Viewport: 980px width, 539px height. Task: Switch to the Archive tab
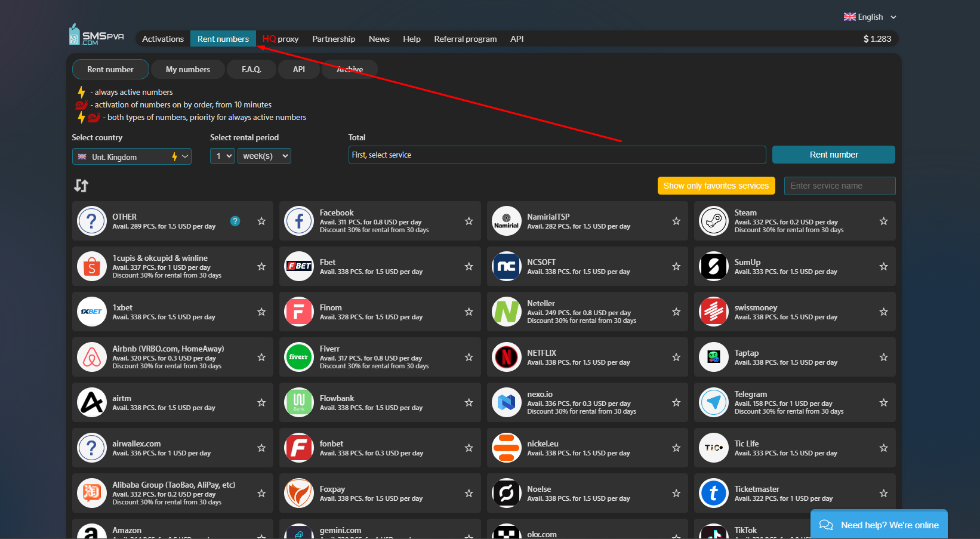pyautogui.click(x=350, y=69)
